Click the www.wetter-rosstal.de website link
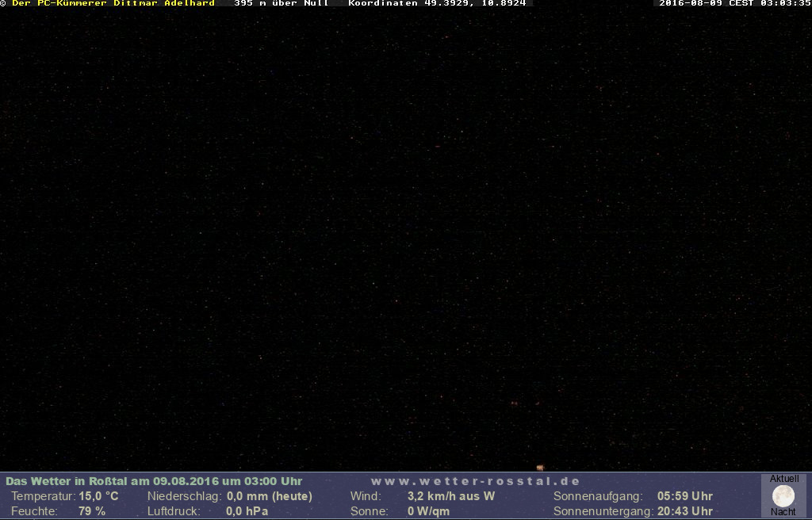 point(476,481)
